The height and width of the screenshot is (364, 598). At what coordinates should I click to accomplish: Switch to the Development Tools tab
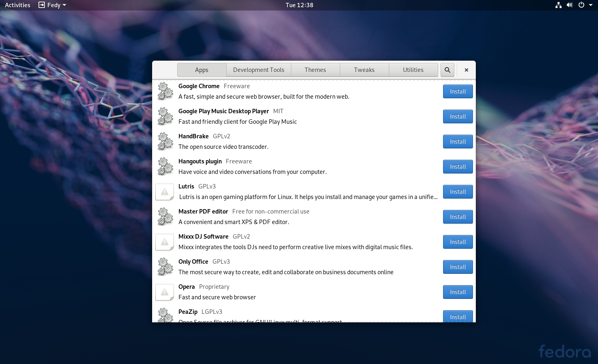click(x=259, y=70)
